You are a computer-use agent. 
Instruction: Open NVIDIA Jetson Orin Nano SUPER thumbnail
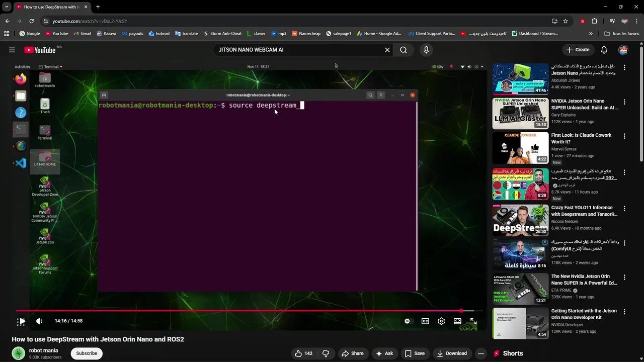(520, 114)
